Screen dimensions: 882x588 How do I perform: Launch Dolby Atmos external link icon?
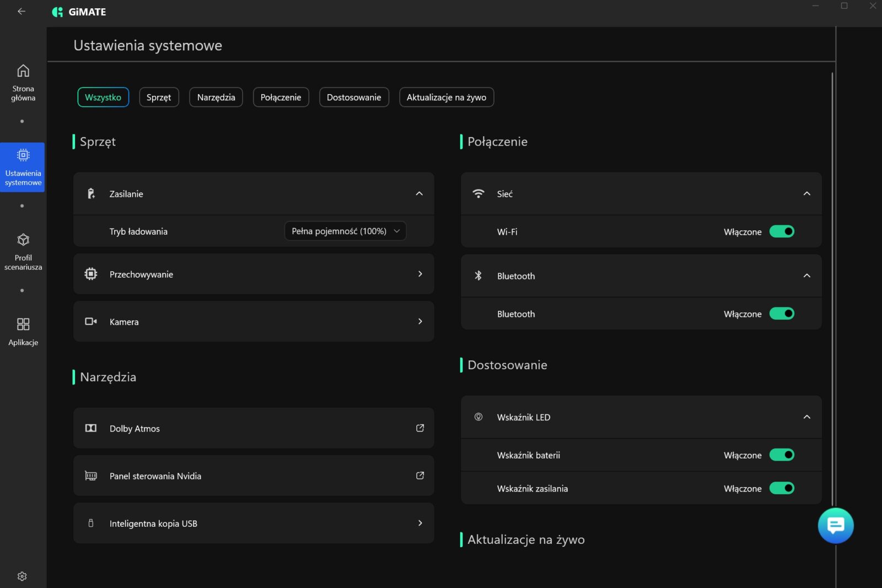point(420,428)
